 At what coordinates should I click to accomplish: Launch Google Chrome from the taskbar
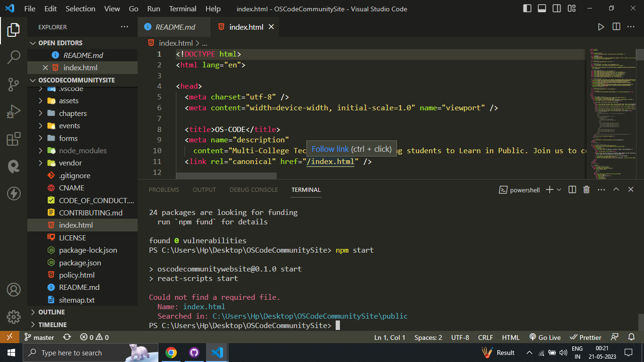pos(171,352)
